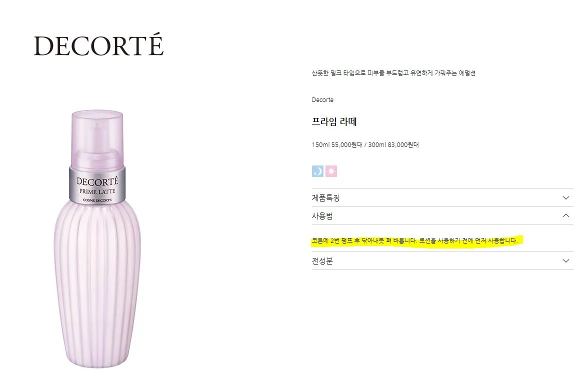The height and width of the screenshot is (390, 588).
Task: Click COSME DECORTE text on bottle band
Action: pyautogui.click(x=97, y=200)
